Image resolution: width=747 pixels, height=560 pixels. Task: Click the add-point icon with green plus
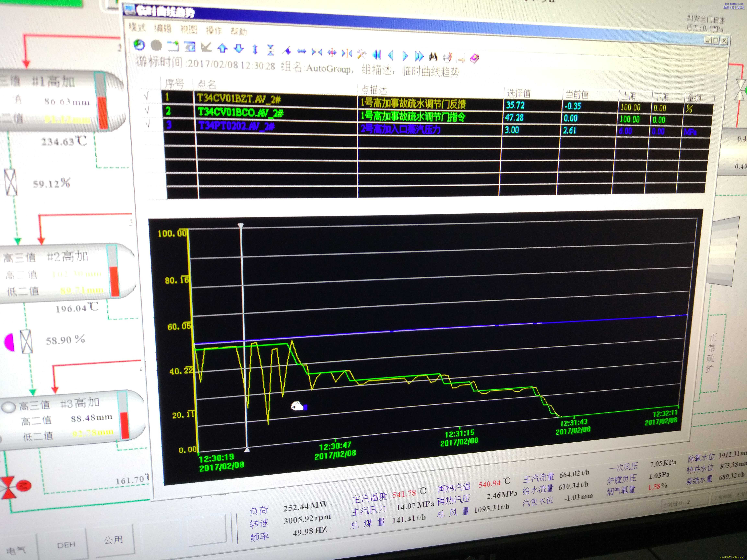click(173, 46)
